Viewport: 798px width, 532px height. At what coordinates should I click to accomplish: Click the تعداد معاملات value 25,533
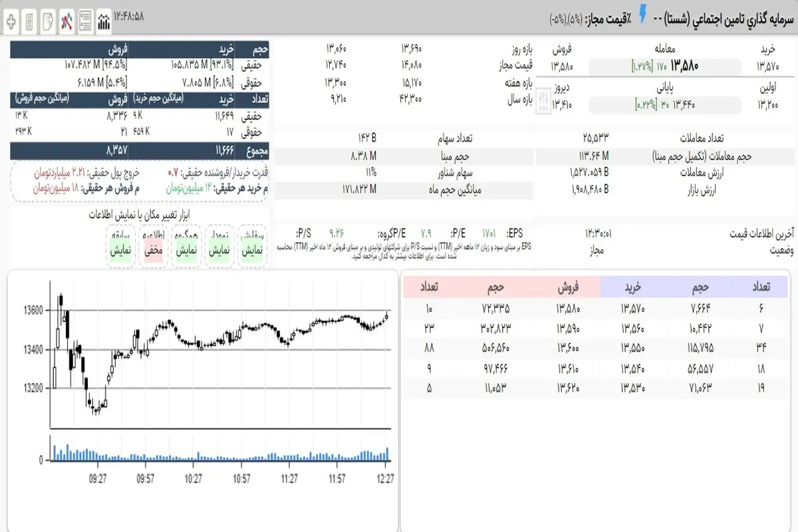[x=595, y=138]
